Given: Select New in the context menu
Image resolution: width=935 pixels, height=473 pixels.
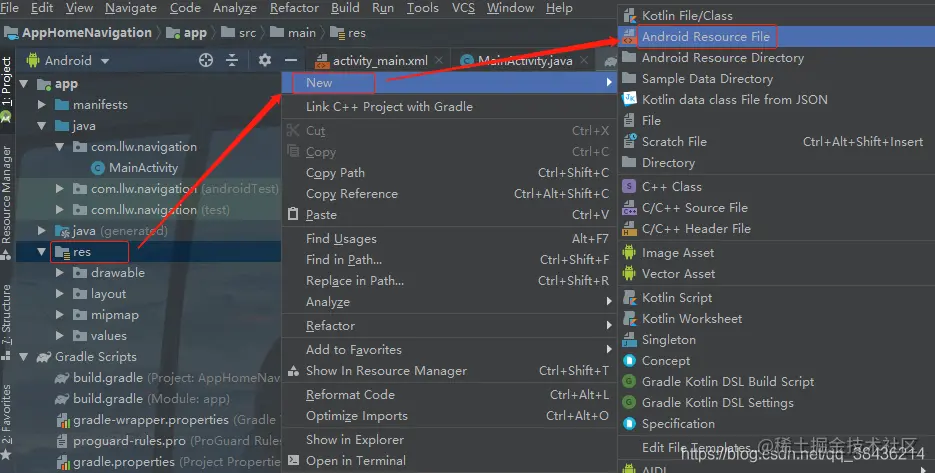Looking at the screenshot, I should 449,83.
